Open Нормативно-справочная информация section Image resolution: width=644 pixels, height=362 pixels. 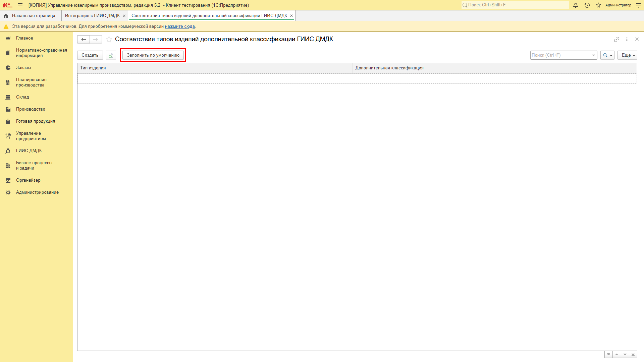pos(36,53)
